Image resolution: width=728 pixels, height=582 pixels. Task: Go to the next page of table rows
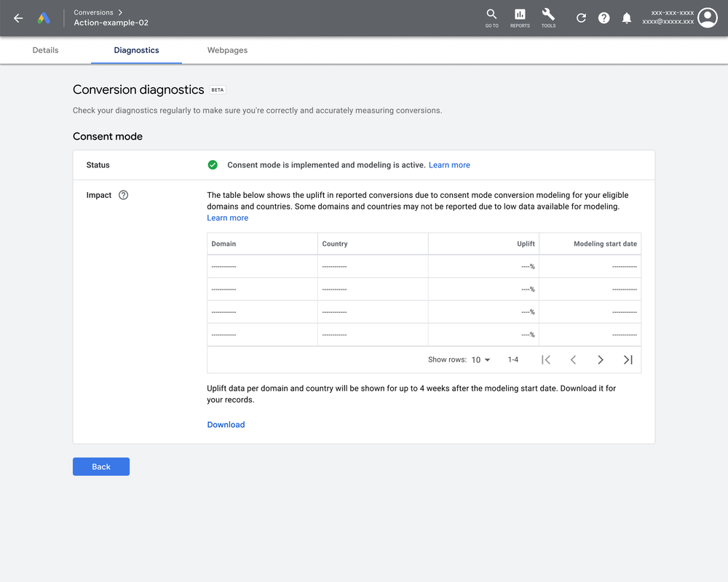point(600,359)
